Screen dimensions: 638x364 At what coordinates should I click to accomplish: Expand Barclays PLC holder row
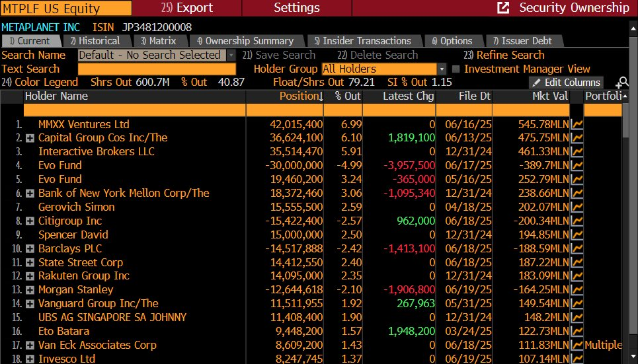30,249
